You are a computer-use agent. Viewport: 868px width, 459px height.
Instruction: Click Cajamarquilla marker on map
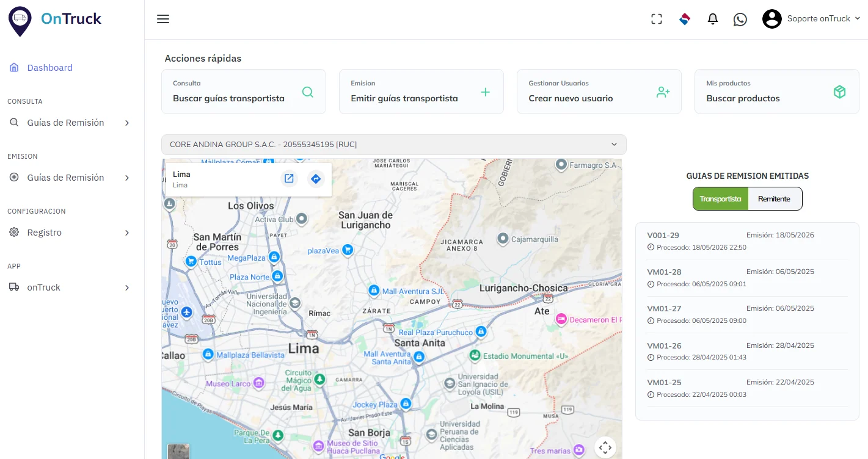503,238
